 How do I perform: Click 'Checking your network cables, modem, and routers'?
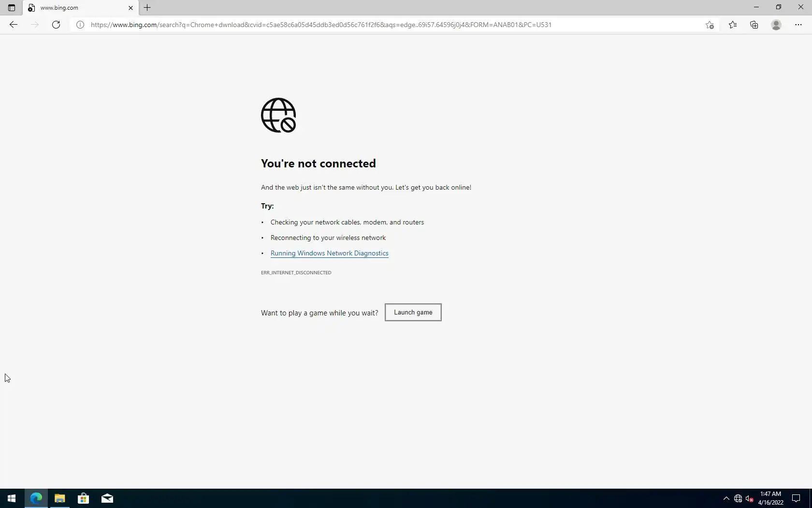(x=347, y=222)
